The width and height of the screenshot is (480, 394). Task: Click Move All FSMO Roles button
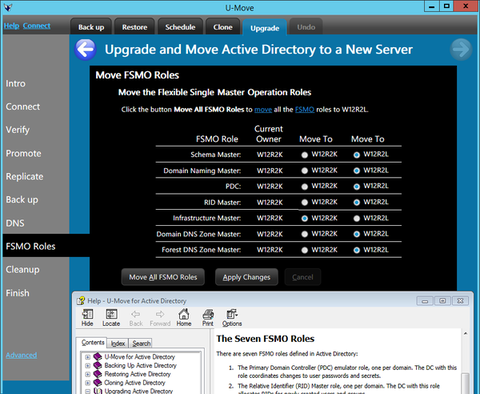coord(163,277)
